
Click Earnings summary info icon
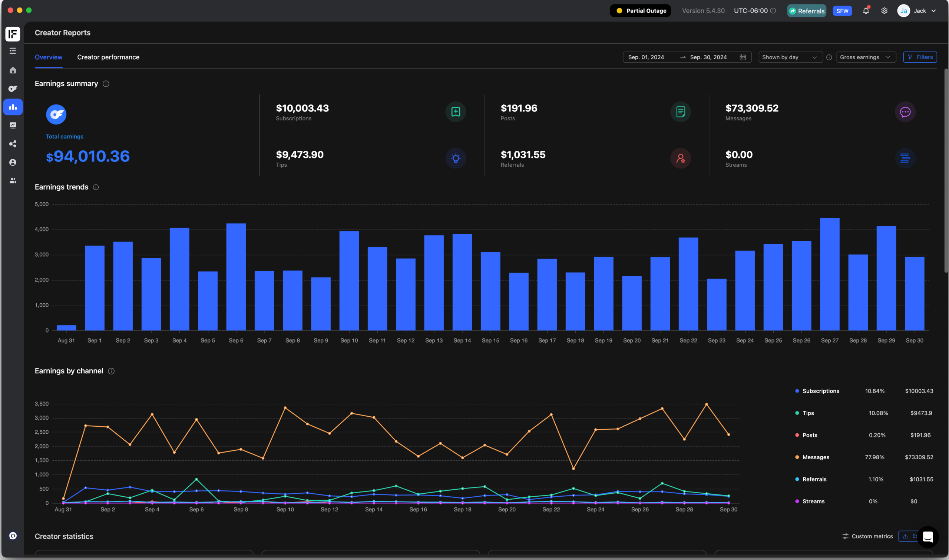pyautogui.click(x=106, y=84)
